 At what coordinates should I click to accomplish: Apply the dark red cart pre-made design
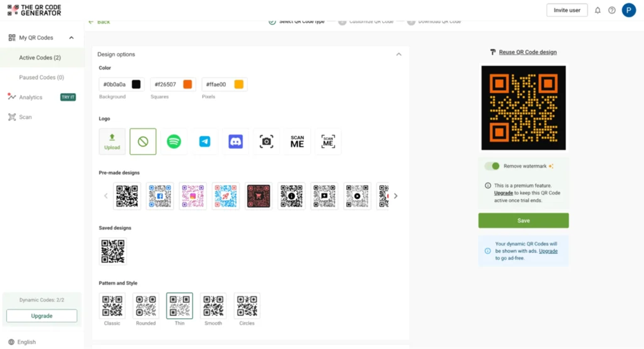tap(258, 196)
